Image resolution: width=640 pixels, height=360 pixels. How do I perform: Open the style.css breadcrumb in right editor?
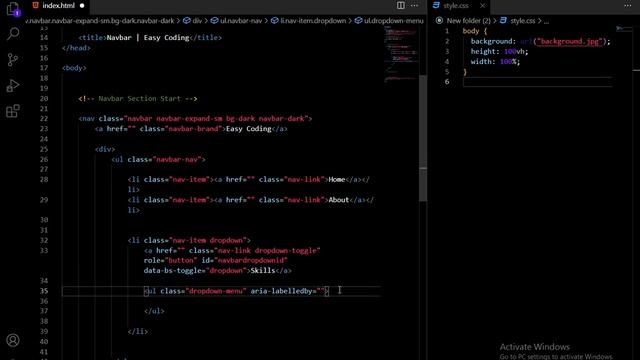tap(518, 20)
